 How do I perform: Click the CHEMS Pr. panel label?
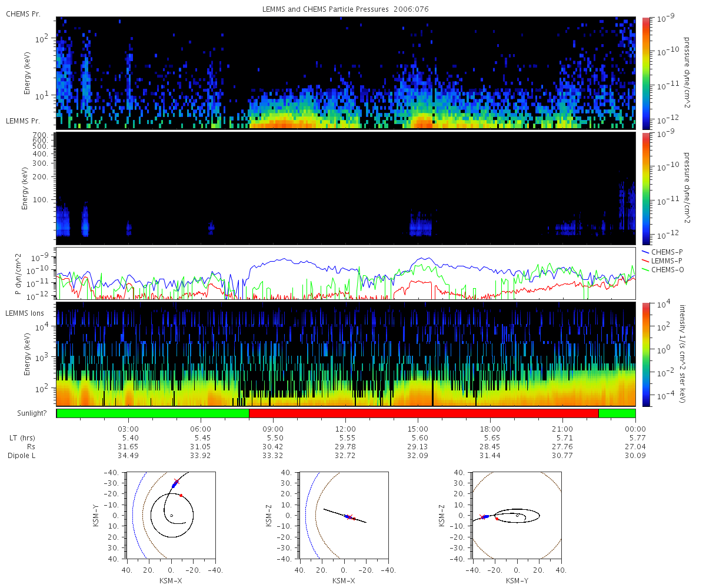click(23, 14)
